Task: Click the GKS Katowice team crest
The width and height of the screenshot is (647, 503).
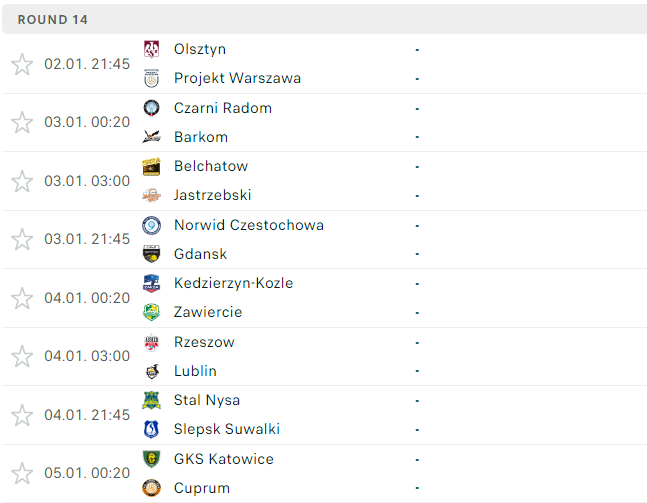Action: click(x=151, y=459)
